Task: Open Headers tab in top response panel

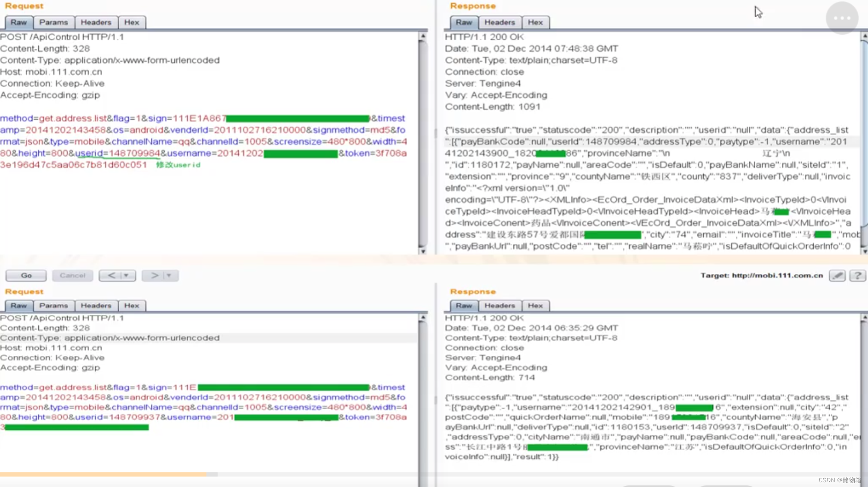Action: [499, 22]
